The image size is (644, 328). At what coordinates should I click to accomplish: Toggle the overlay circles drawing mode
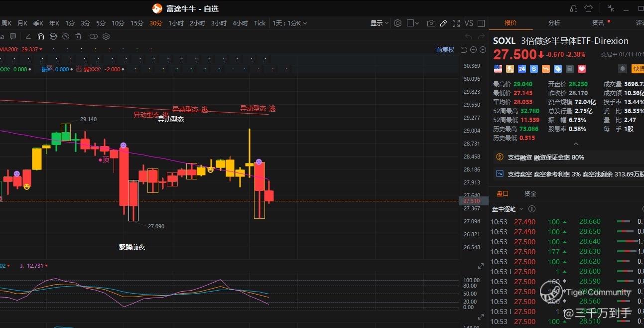(93, 36)
